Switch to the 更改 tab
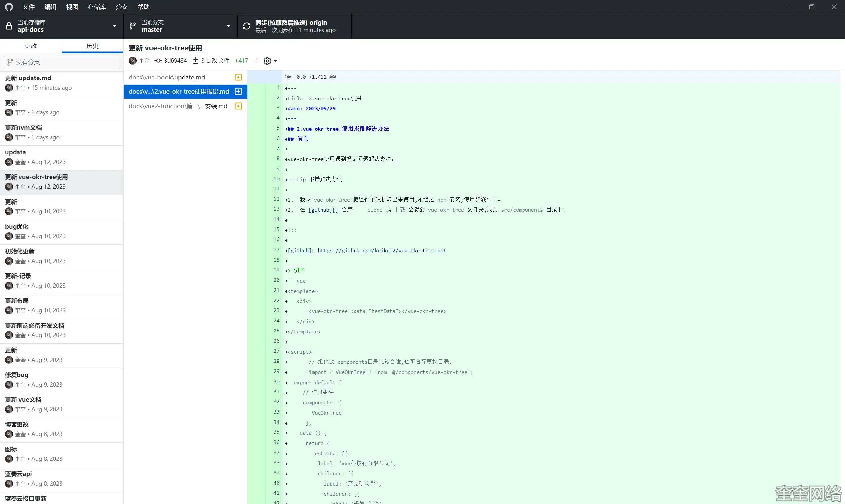Image resolution: width=845 pixels, height=504 pixels. pyautogui.click(x=31, y=46)
